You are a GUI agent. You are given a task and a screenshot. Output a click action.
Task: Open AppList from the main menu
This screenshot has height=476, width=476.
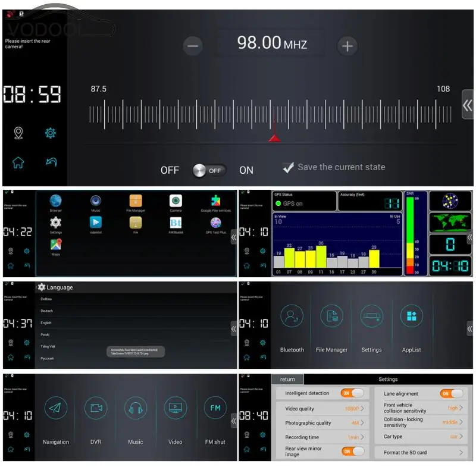click(411, 329)
